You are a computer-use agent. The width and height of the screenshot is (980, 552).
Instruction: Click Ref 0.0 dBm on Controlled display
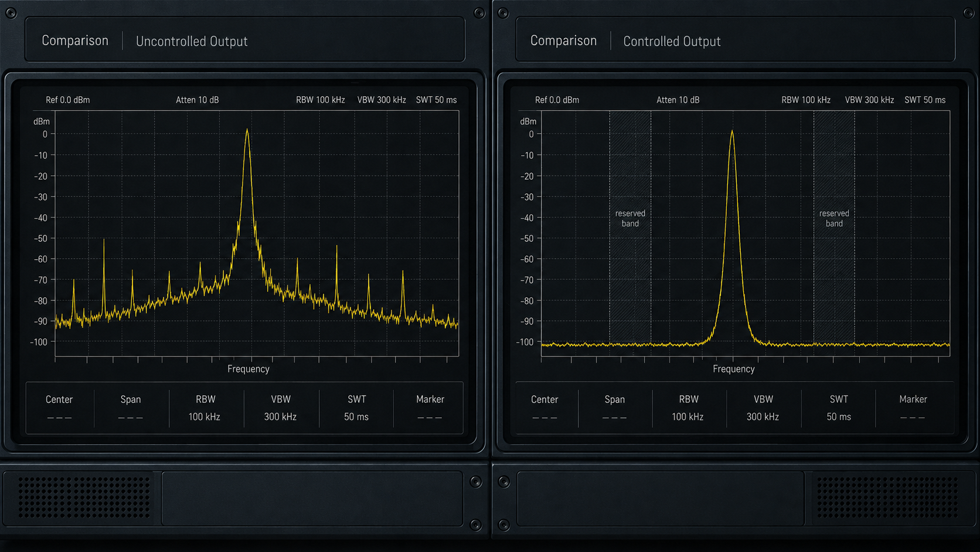[x=557, y=100]
